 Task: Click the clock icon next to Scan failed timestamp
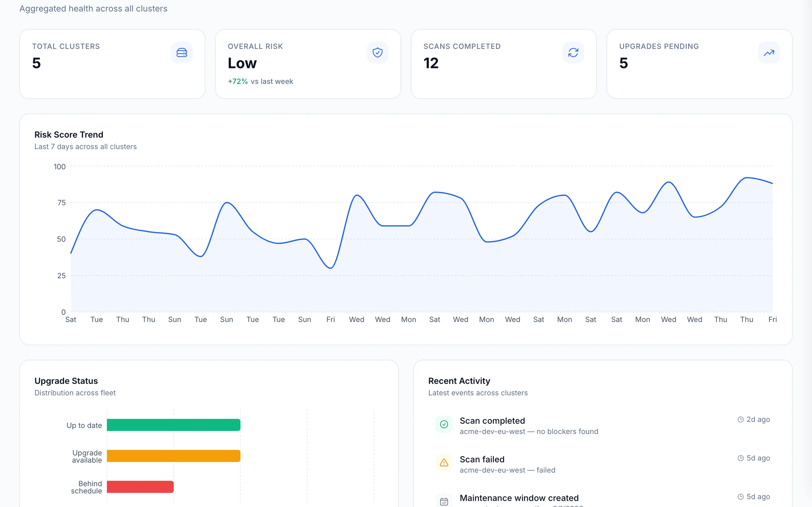741,458
